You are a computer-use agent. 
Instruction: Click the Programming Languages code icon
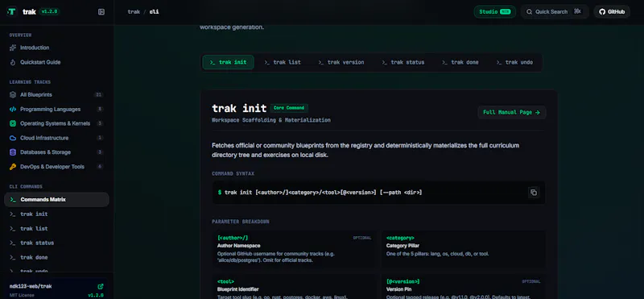(x=13, y=110)
